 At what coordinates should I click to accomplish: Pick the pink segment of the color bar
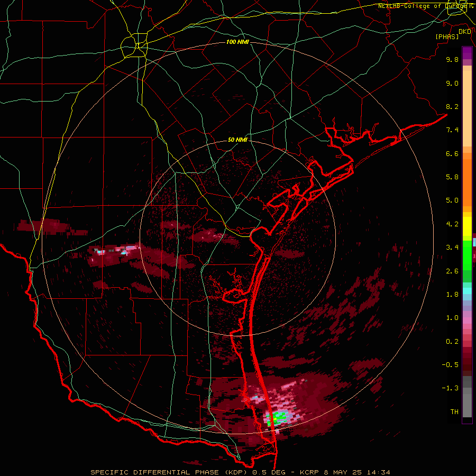(467, 321)
